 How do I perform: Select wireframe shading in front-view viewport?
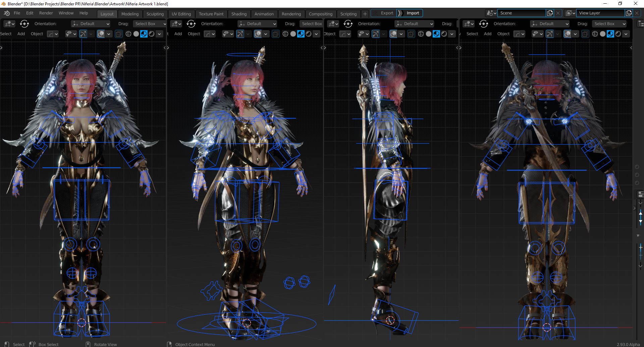pos(128,34)
